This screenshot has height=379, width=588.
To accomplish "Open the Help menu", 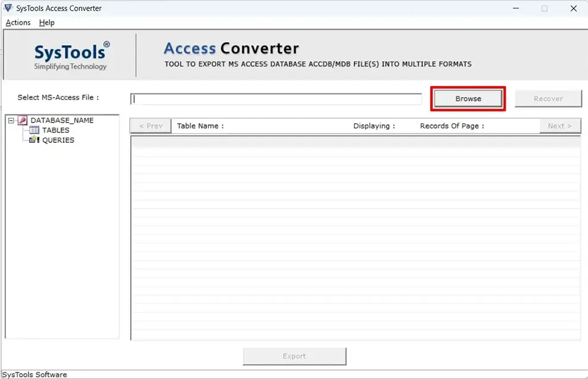I will tap(46, 23).
